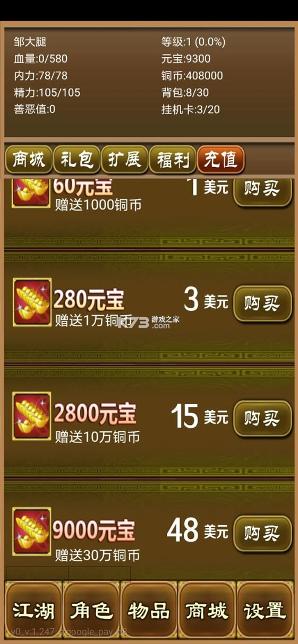
Task: Open 设置 in bottom navigation
Action: pos(265,610)
